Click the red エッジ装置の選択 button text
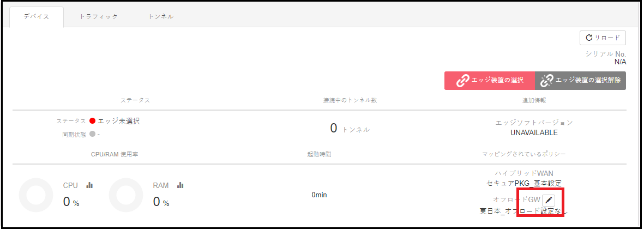This screenshot has height=230, width=644. click(498, 81)
